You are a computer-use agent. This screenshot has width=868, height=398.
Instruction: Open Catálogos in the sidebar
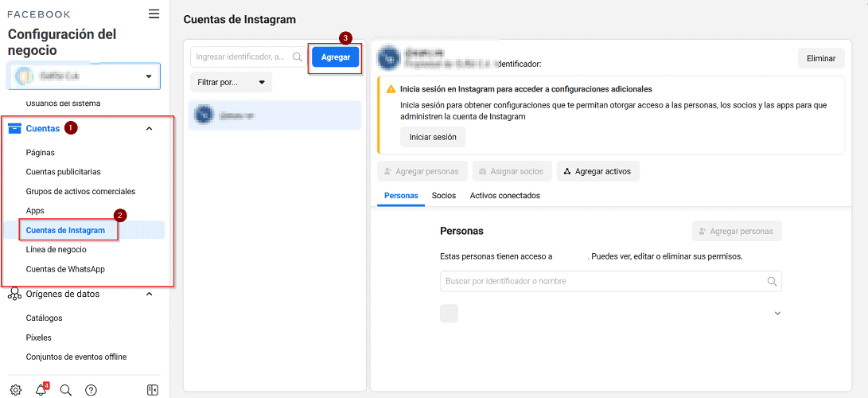point(45,318)
